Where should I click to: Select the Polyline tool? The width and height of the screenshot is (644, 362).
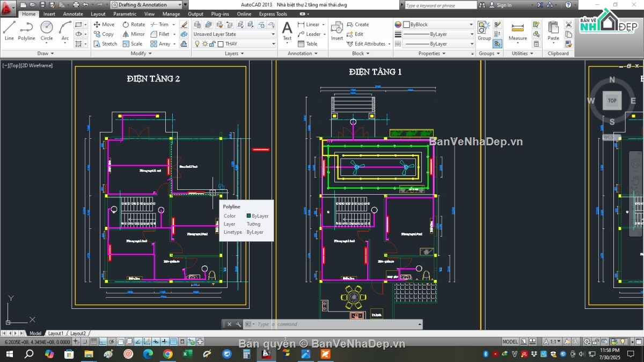tap(26, 31)
